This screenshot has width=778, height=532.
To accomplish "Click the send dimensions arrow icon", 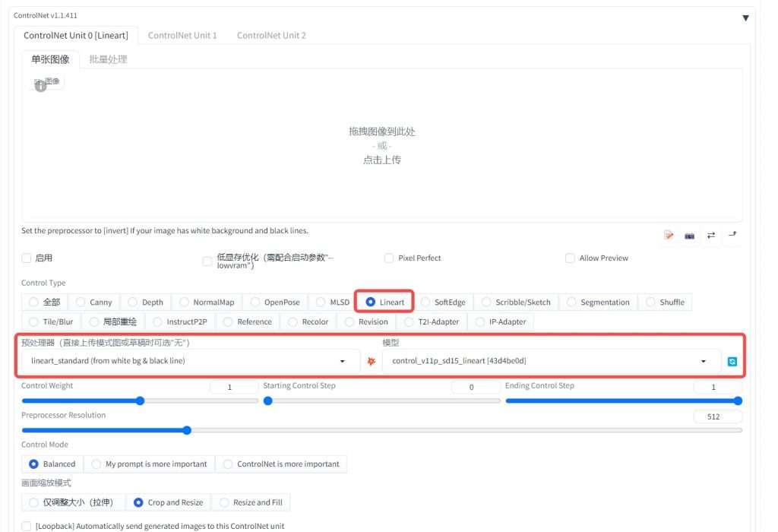I will tap(732, 234).
